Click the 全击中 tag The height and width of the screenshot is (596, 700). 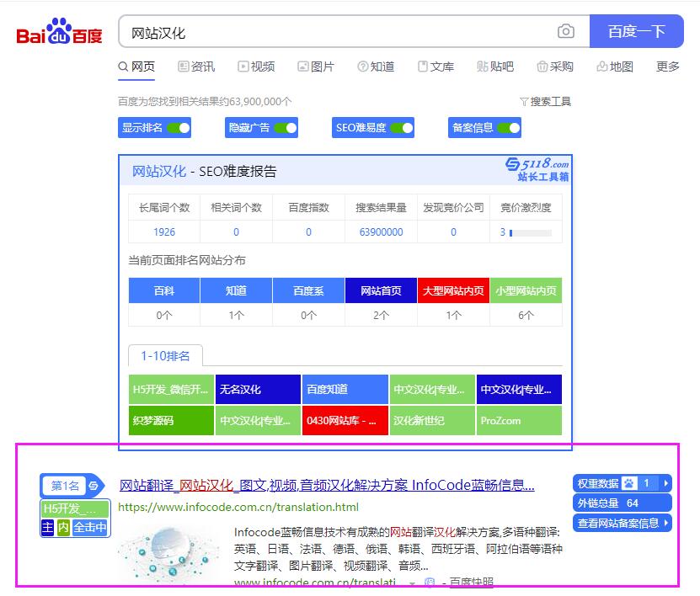tap(90, 527)
